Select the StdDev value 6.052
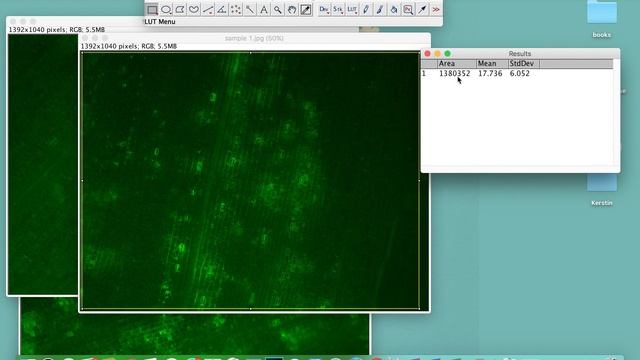This screenshot has height=360, width=640. point(519,73)
